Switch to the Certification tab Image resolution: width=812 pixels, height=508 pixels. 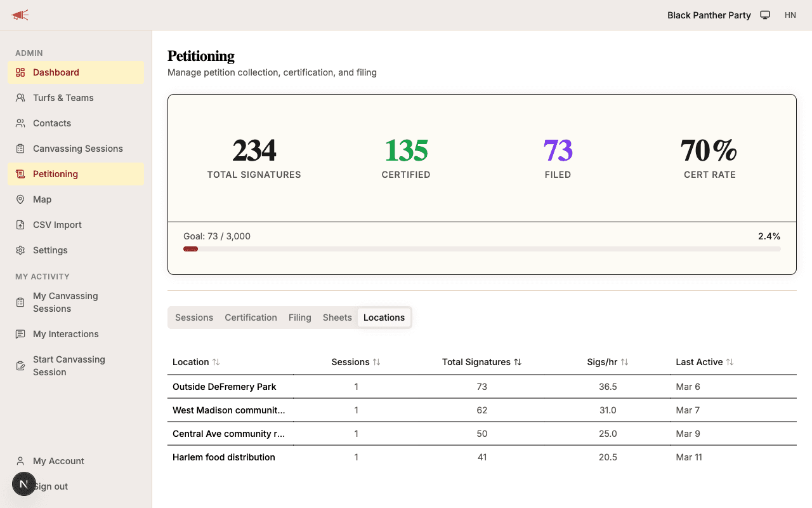[251, 317]
